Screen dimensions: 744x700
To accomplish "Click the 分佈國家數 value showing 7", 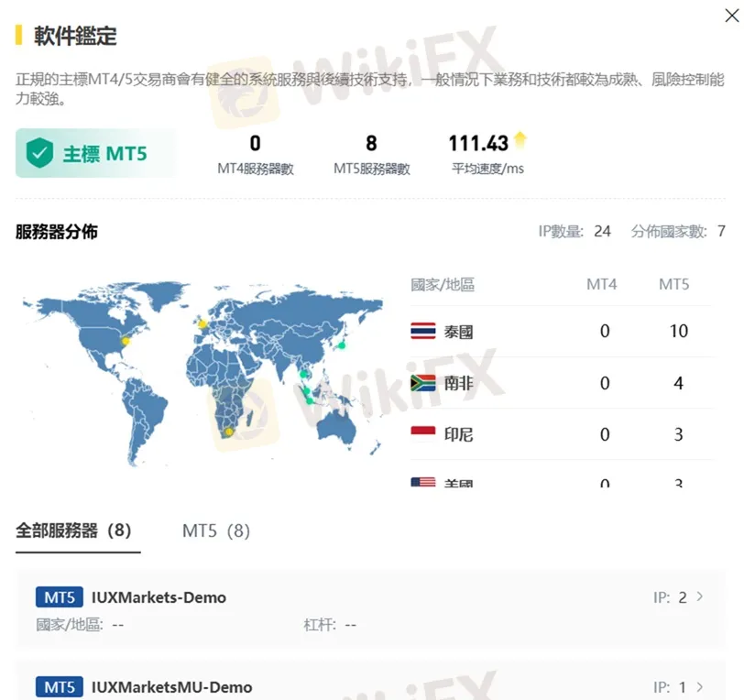I will 721,232.
